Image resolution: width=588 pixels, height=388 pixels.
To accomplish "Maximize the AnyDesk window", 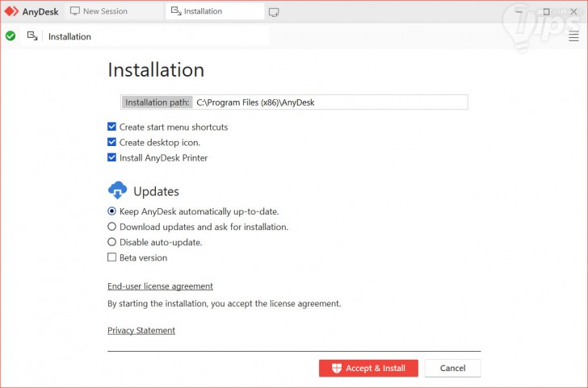I will click(546, 11).
